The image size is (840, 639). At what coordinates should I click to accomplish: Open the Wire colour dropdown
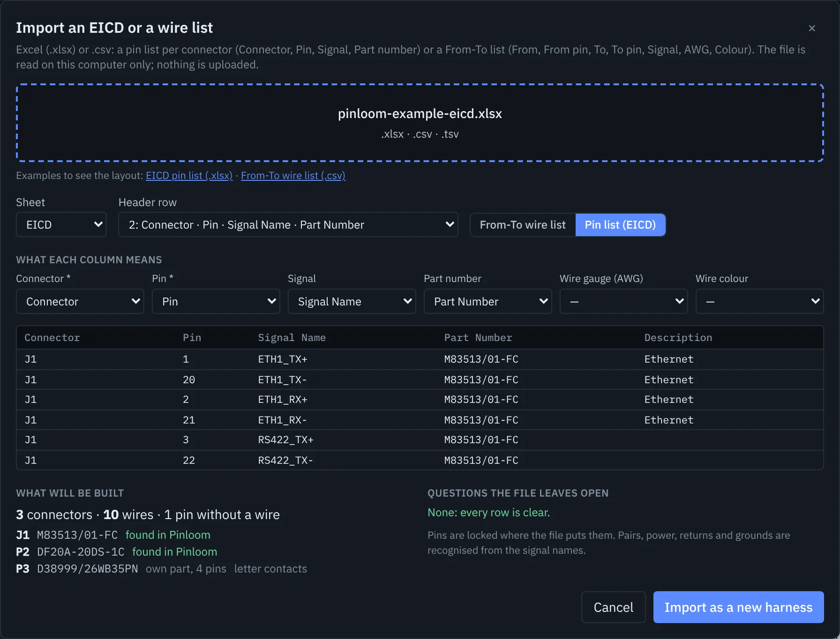[760, 301]
